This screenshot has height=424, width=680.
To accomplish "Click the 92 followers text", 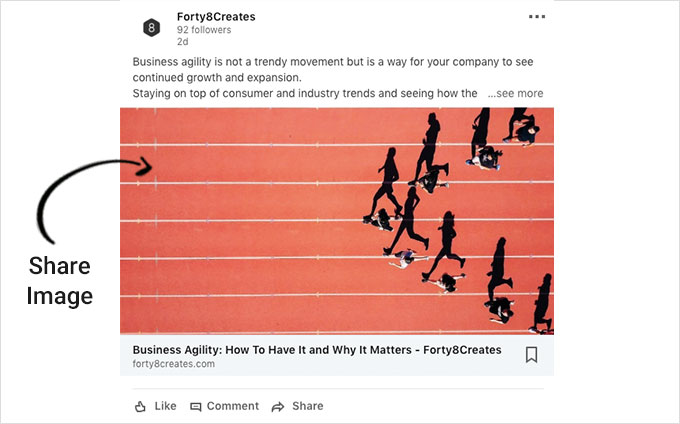I will [x=204, y=30].
